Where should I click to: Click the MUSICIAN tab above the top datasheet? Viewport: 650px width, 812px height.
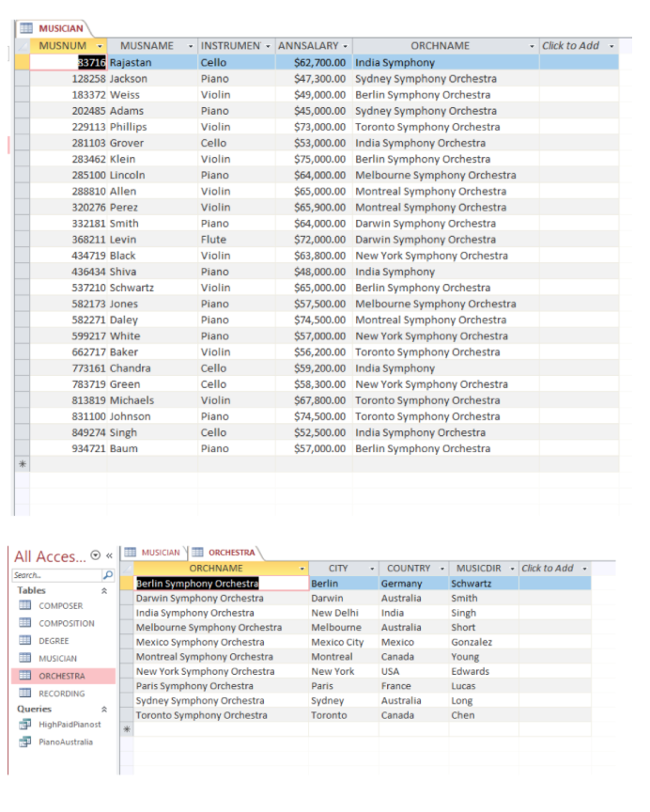tap(53, 28)
